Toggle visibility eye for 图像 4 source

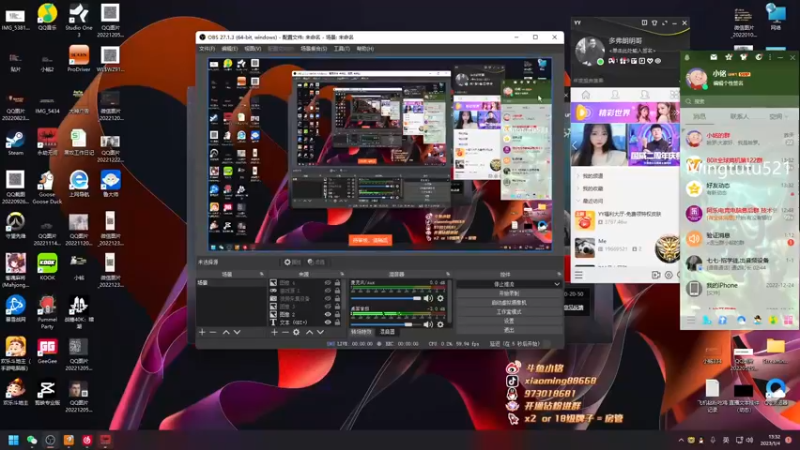(x=328, y=283)
